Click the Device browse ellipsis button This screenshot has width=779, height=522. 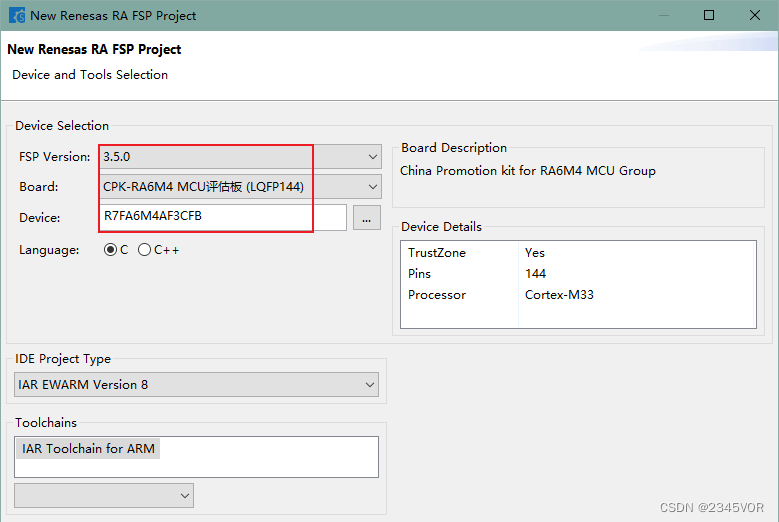coord(367,218)
